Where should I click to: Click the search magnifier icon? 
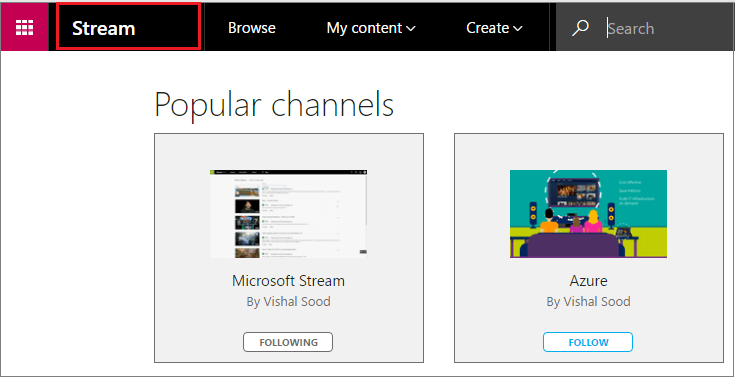point(580,28)
